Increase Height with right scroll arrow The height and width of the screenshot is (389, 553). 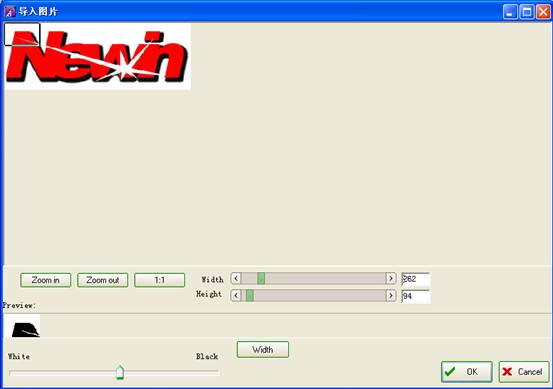[x=391, y=296]
